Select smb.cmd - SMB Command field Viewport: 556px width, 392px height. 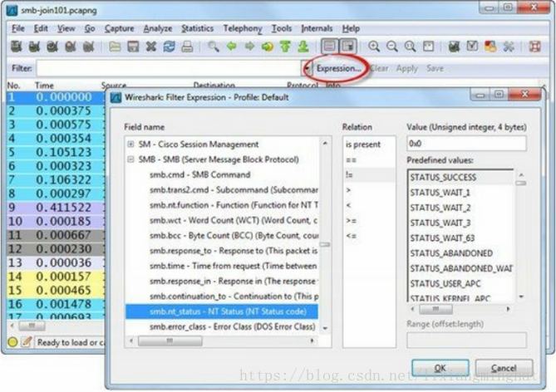point(222,174)
